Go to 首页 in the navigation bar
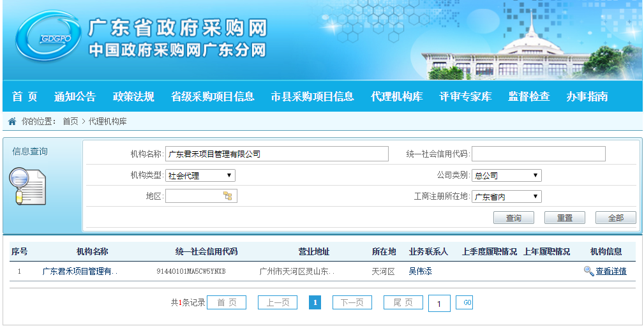Screen dimensions: 644x326 point(25,96)
